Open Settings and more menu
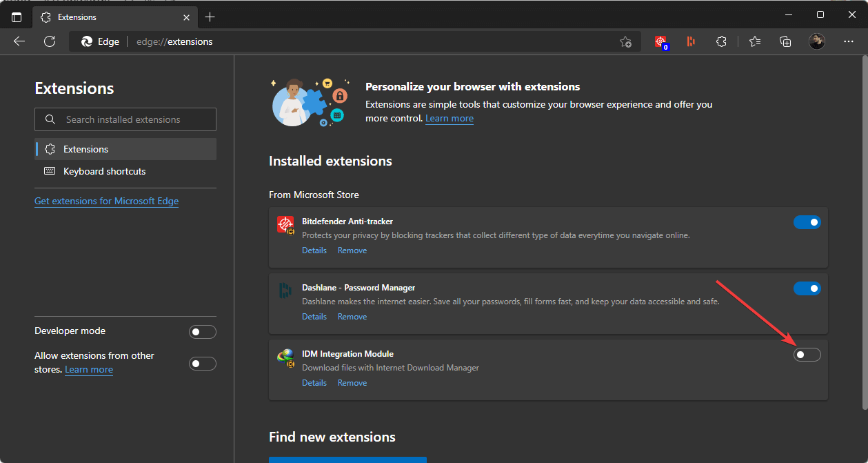Viewport: 868px width, 463px height. pos(849,41)
